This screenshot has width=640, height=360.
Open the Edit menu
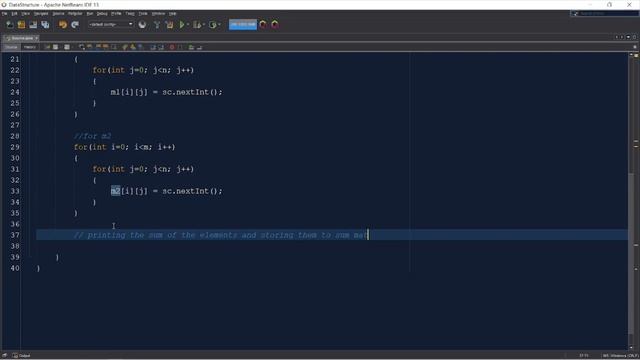click(x=14, y=13)
